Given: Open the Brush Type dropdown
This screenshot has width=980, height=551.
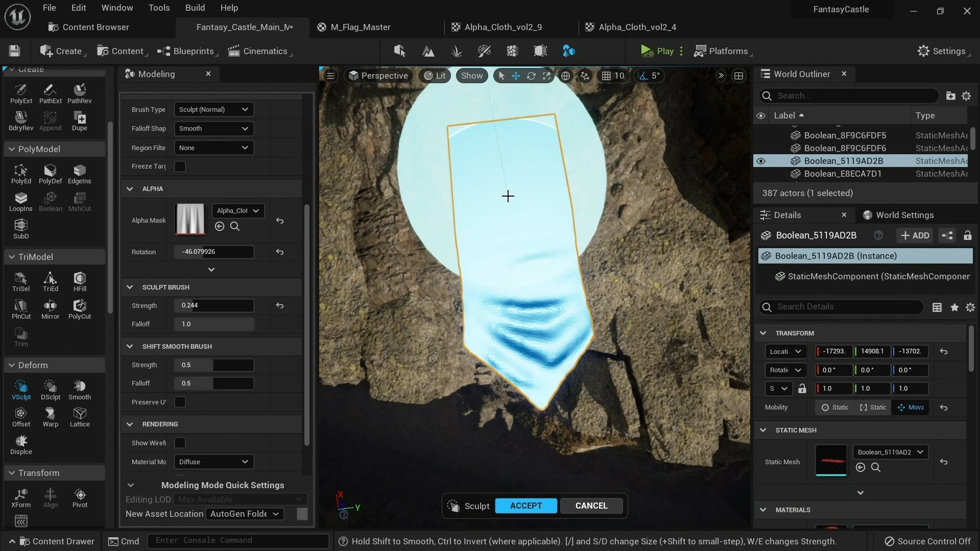Looking at the screenshot, I should click(213, 109).
